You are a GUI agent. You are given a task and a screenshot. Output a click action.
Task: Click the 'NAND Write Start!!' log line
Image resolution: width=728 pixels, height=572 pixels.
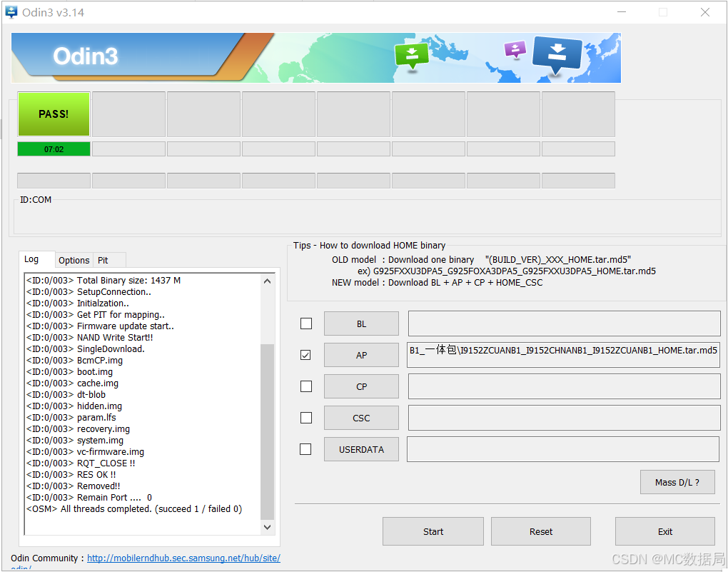90,337
